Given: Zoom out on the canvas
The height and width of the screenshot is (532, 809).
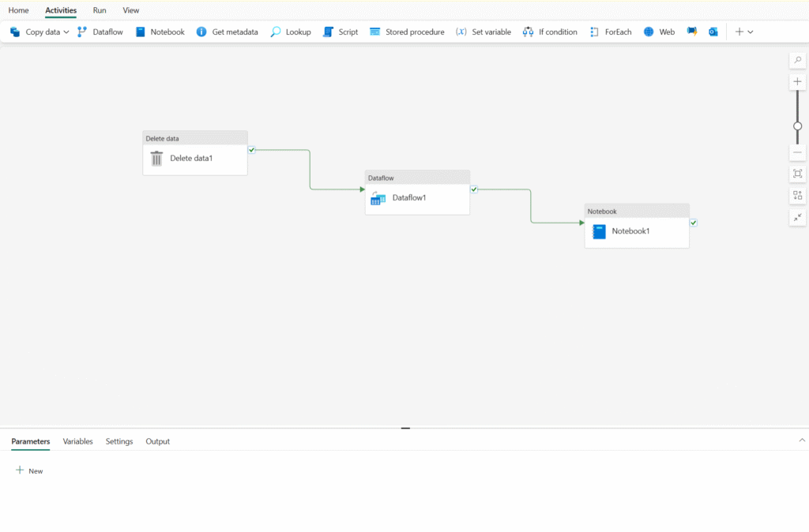Looking at the screenshot, I should pos(798,152).
